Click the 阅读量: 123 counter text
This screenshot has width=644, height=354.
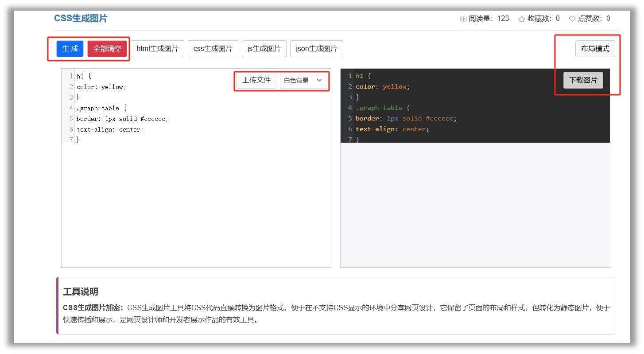489,19
